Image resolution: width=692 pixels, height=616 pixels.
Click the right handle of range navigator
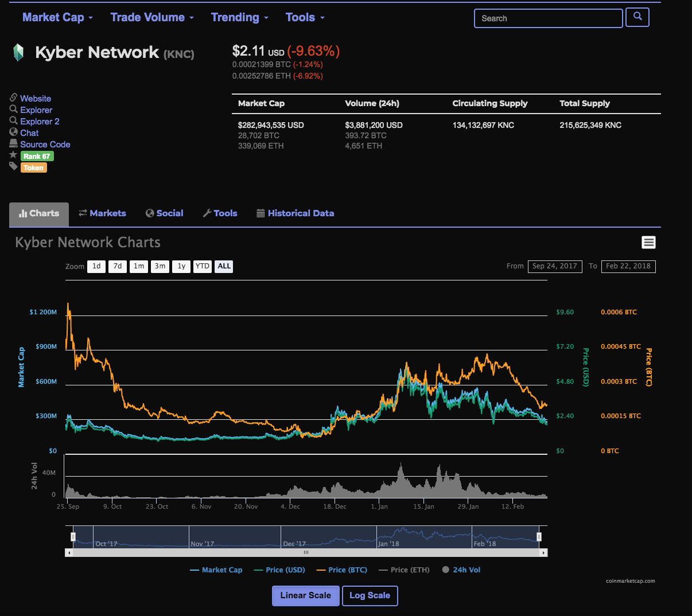[x=539, y=537]
